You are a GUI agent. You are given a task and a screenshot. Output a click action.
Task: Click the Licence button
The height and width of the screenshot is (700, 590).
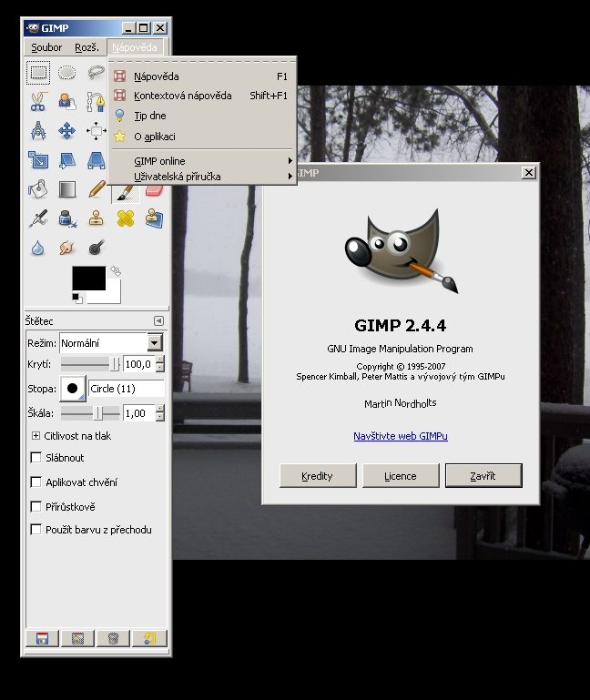tap(401, 475)
